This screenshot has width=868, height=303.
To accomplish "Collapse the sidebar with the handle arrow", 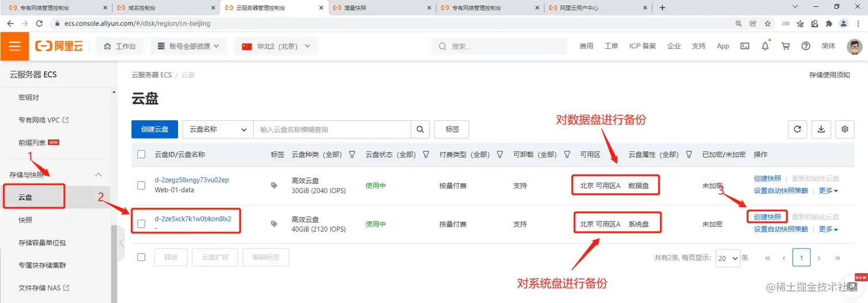I will [x=121, y=243].
